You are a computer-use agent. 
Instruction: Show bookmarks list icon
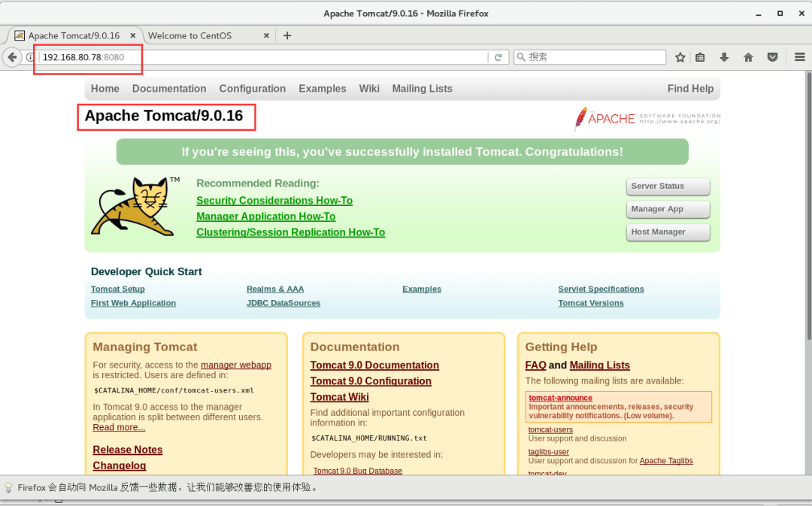(x=700, y=57)
